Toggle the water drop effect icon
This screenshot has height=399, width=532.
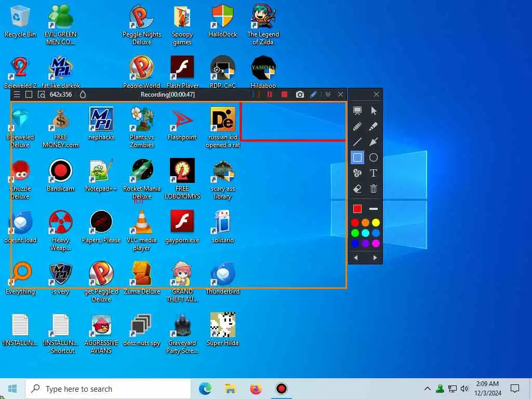coord(83,95)
